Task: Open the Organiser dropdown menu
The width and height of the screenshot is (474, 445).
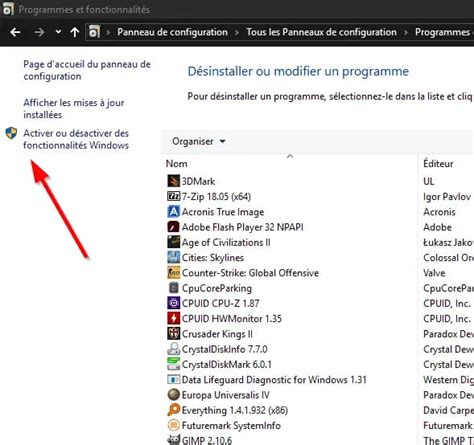Action: click(x=199, y=141)
